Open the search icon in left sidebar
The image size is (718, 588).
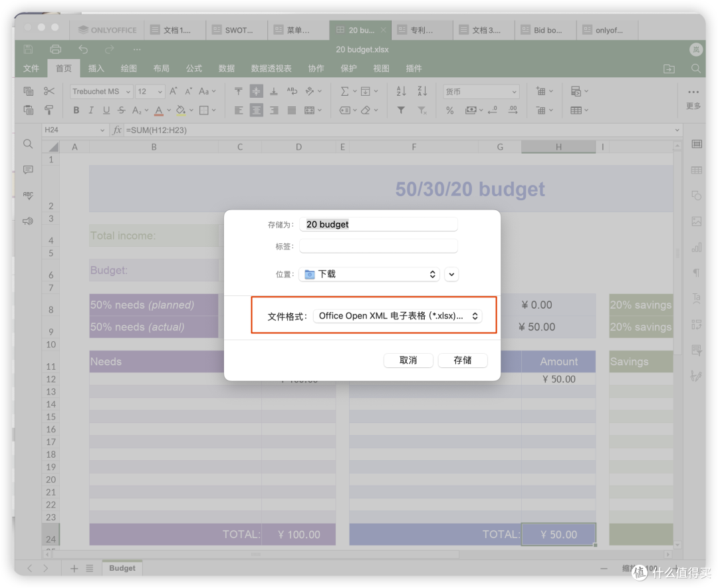28,144
